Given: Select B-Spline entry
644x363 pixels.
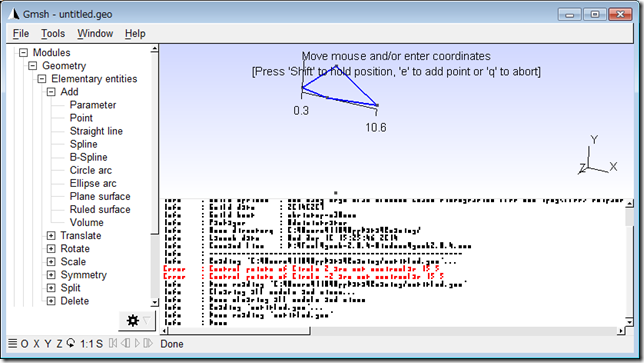Looking at the screenshot, I should tap(88, 157).
